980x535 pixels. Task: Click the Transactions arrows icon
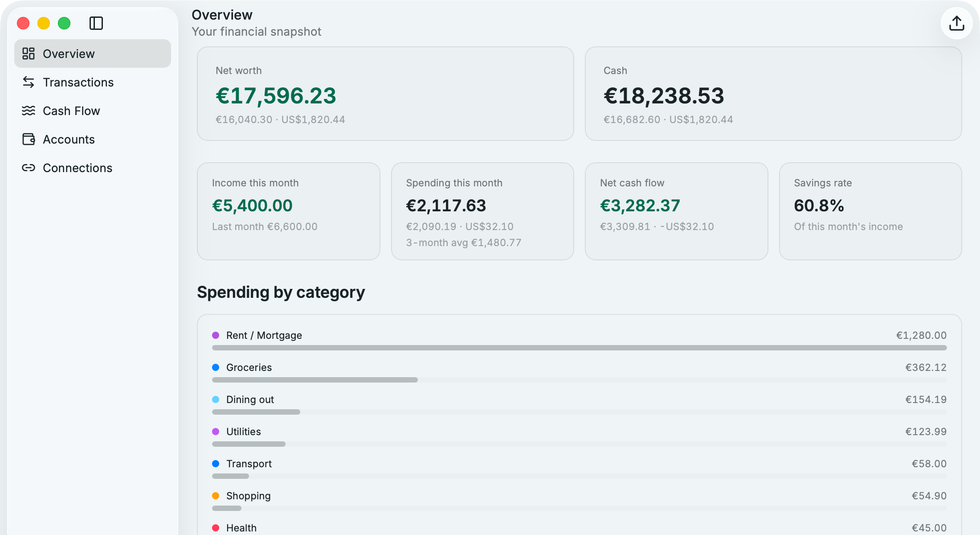coord(29,82)
